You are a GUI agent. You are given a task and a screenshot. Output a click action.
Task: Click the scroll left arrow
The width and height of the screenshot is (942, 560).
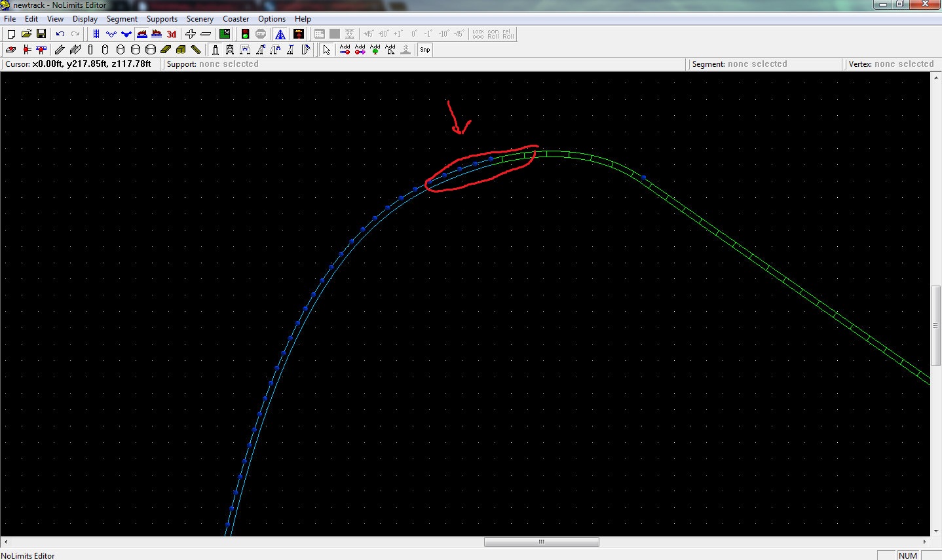[x=6, y=542]
